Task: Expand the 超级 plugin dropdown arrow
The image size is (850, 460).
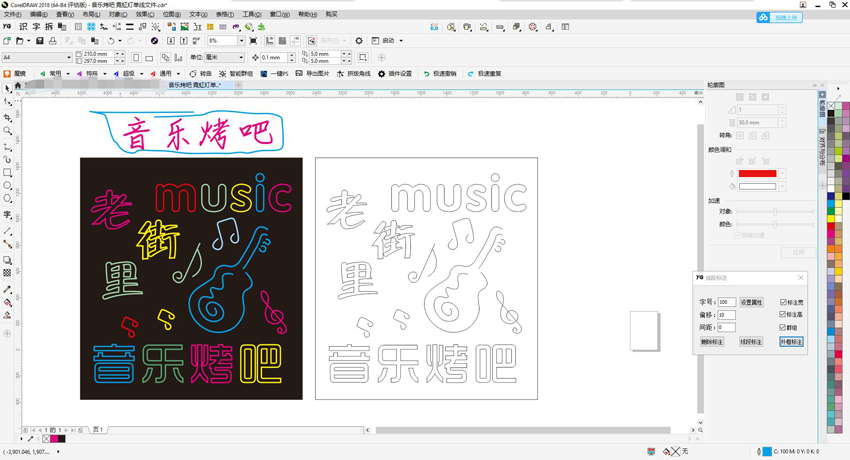Action: pyautogui.click(x=141, y=74)
